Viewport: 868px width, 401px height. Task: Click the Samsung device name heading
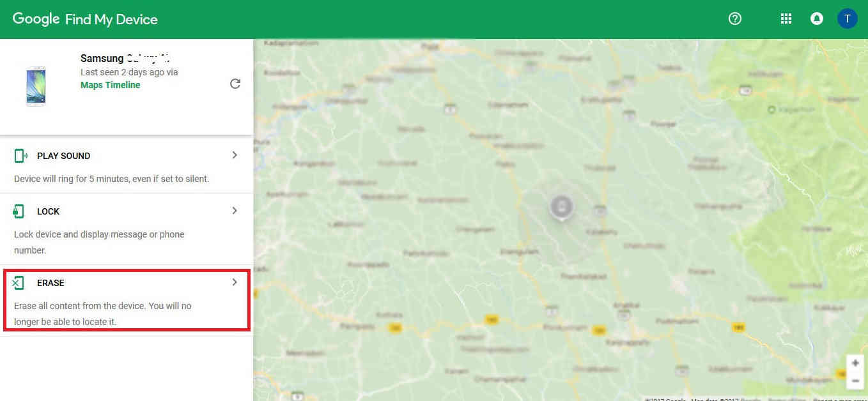click(125, 58)
